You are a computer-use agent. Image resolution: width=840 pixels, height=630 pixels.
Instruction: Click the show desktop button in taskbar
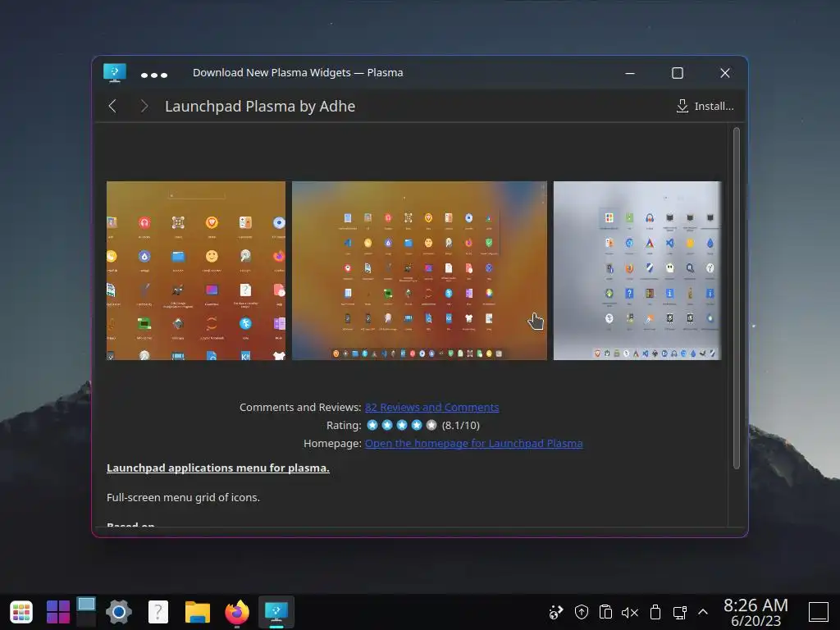tap(819, 612)
